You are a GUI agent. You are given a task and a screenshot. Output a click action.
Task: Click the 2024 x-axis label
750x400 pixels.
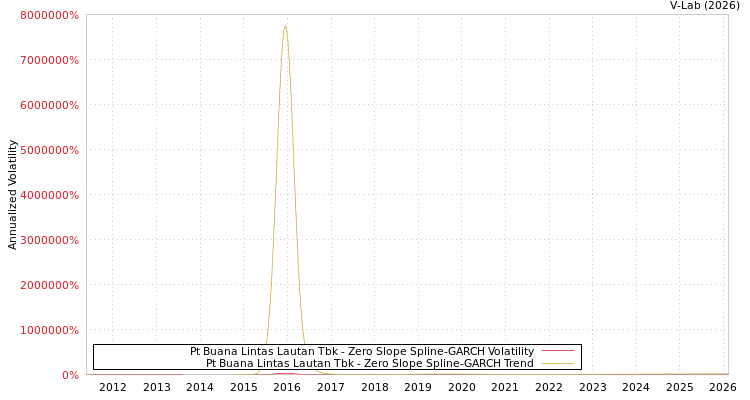point(636,387)
